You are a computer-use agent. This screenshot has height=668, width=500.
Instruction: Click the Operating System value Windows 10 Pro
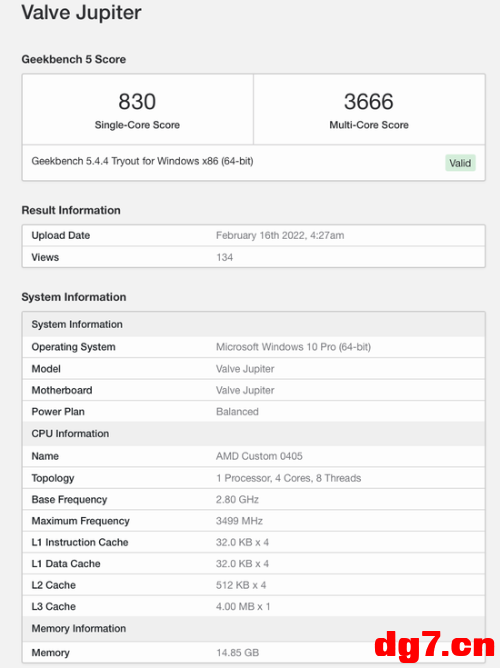[x=293, y=347]
